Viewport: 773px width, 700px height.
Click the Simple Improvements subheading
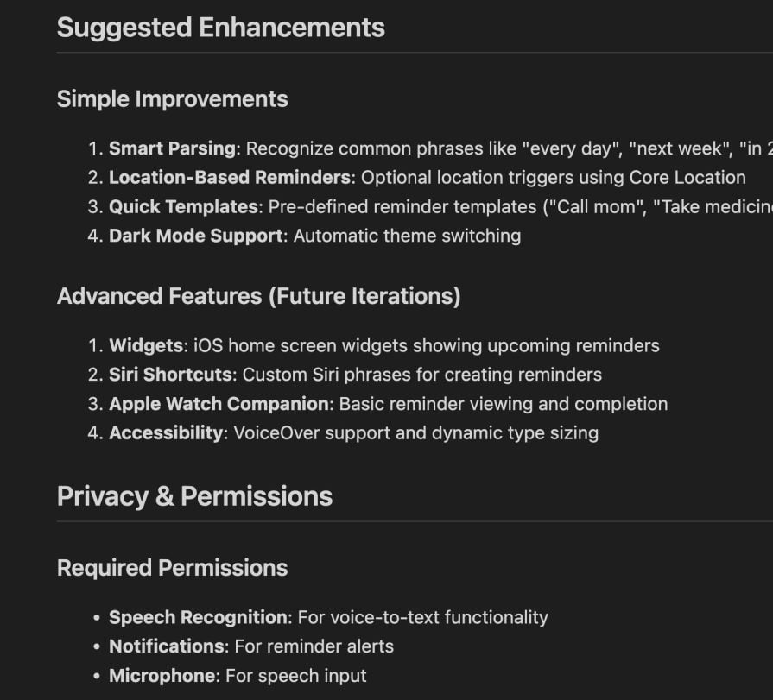pos(172,99)
